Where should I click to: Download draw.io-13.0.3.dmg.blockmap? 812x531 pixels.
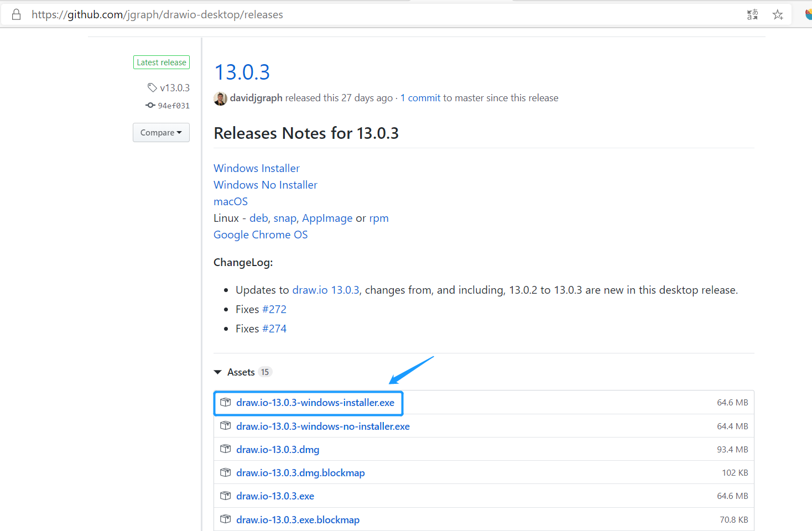300,473
